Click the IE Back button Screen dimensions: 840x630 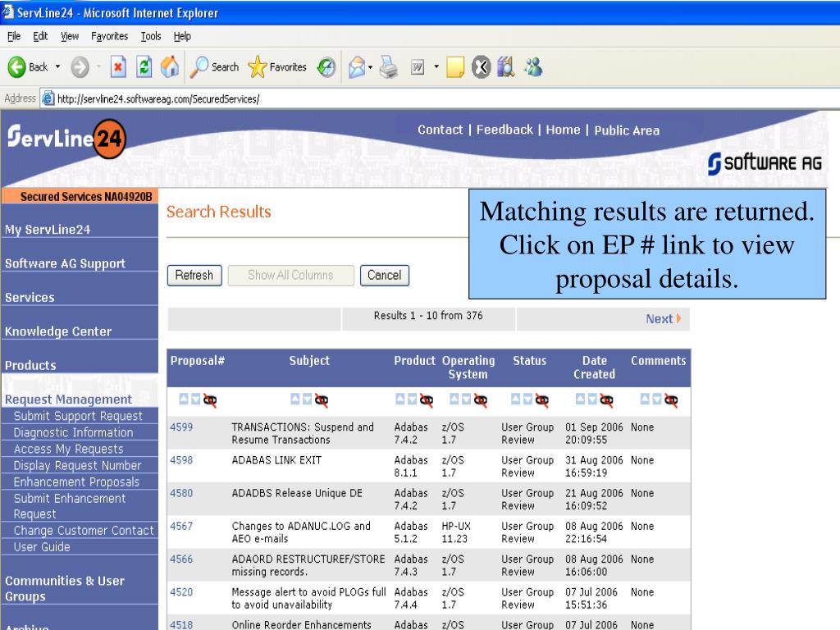[28, 67]
